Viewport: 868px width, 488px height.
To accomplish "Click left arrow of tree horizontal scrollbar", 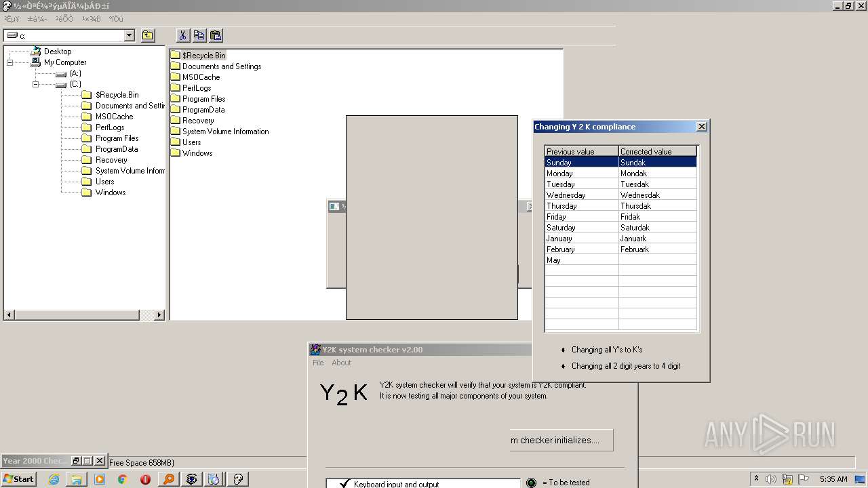I will 9,315.
